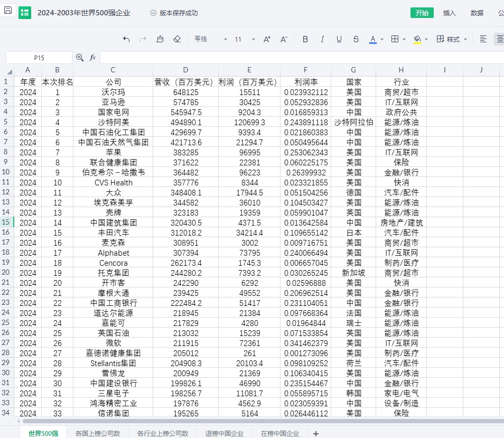504x438 pixels.
Task: Select the 开始 ribbon tab
Action: point(422,13)
